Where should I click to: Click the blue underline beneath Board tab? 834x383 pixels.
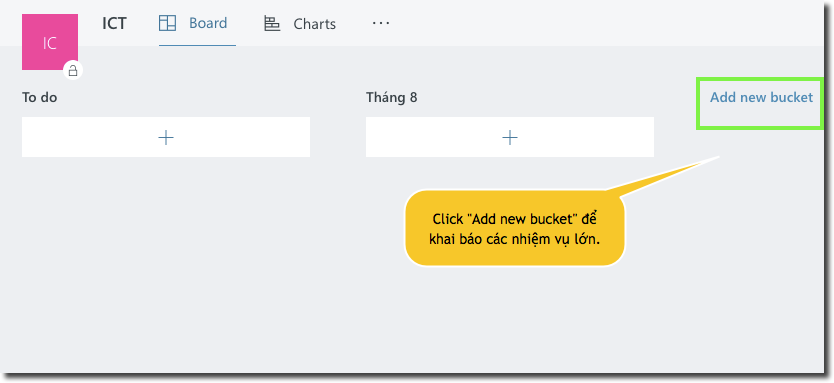point(197,46)
